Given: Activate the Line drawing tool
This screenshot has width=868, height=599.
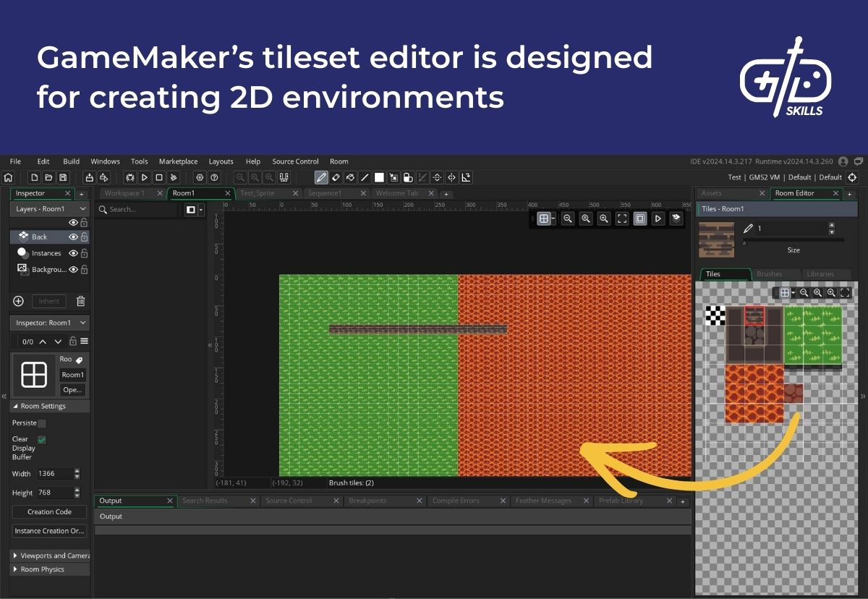Looking at the screenshot, I should (x=364, y=177).
